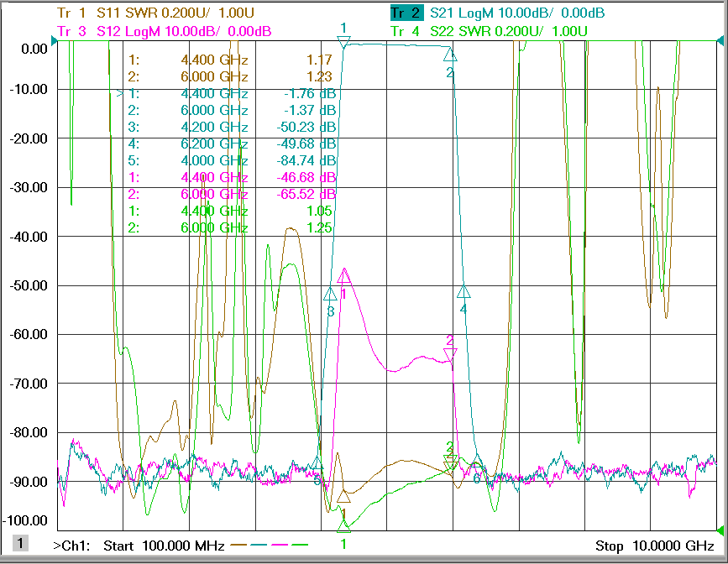Screen dimensions: 728x564
Task: Click the left reference level arrow indicator
Action: point(54,41)
